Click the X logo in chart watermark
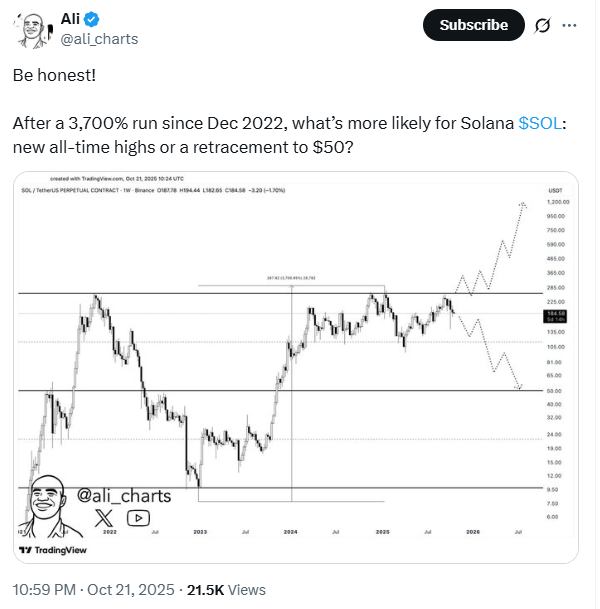600x609 pixels. (x=105, y=517)
